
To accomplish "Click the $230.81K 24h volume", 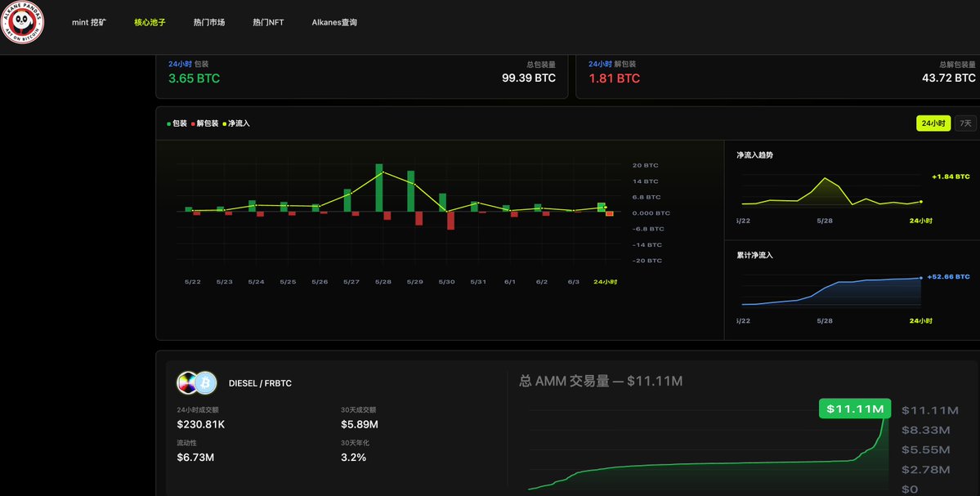I will point(200,425).
